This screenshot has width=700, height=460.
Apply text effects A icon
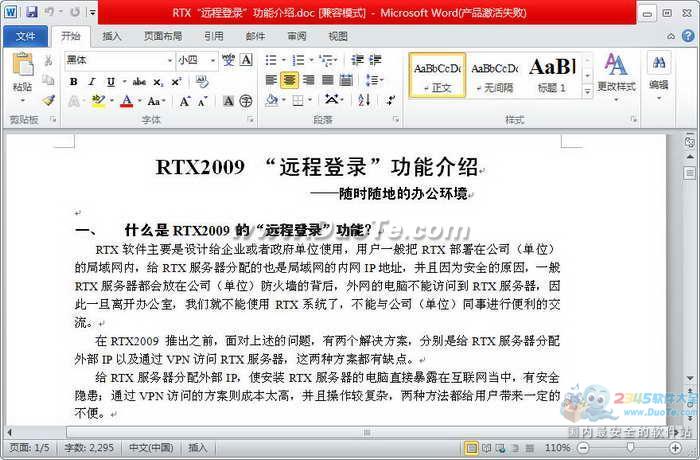tap(73, 102)
